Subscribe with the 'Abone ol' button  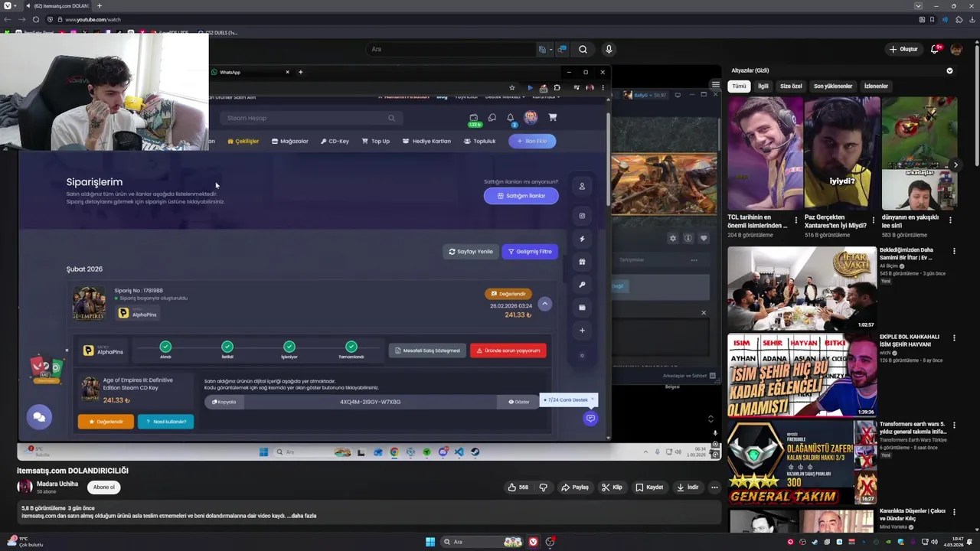point(104,487)
